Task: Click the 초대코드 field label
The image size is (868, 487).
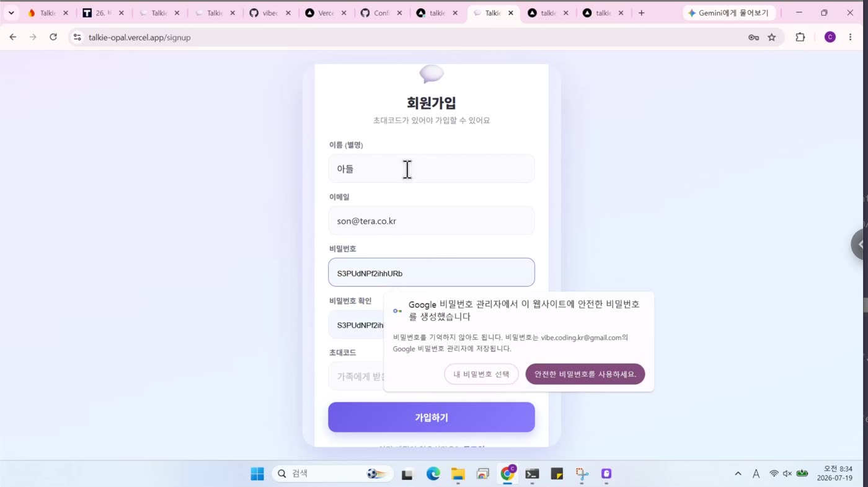Action: [342, 353]
